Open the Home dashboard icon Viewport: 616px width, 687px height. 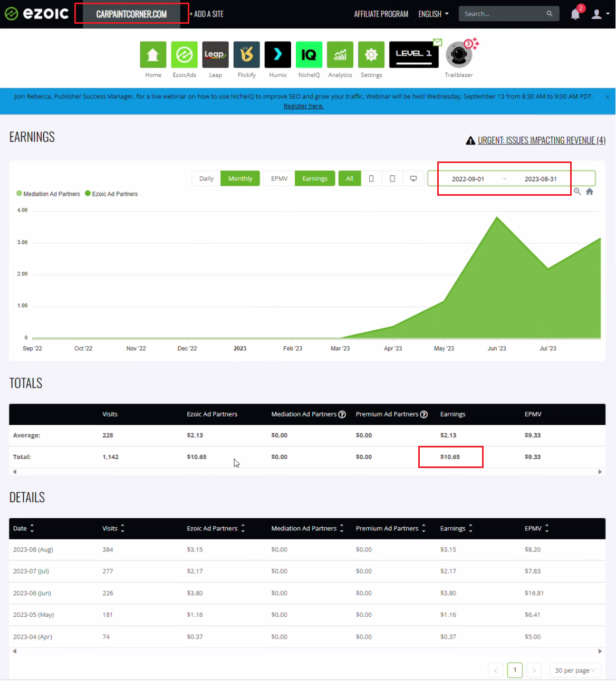point(153,55)
